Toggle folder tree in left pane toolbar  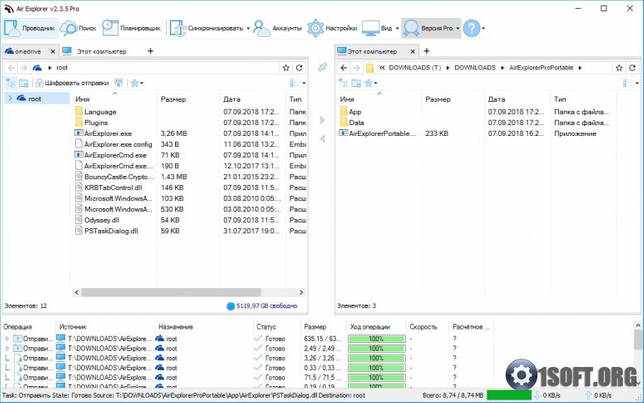pyautogui.click(x=11, y=83)
